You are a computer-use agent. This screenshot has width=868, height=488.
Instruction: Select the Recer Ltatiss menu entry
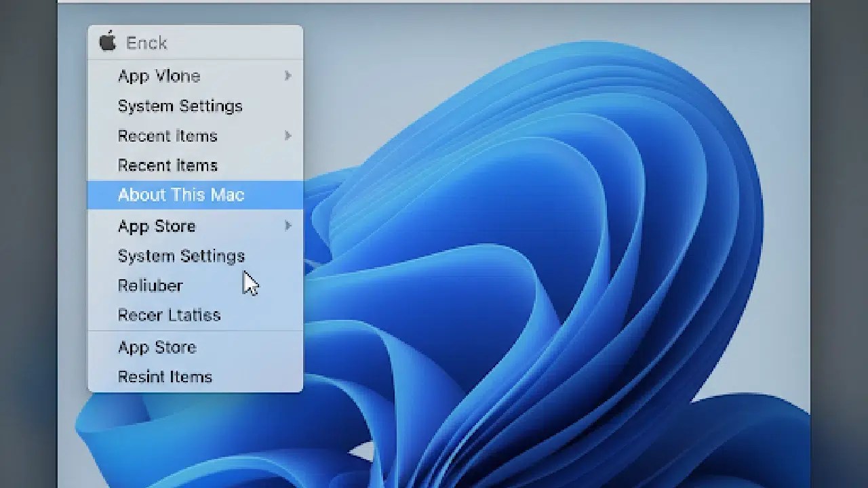195,315
